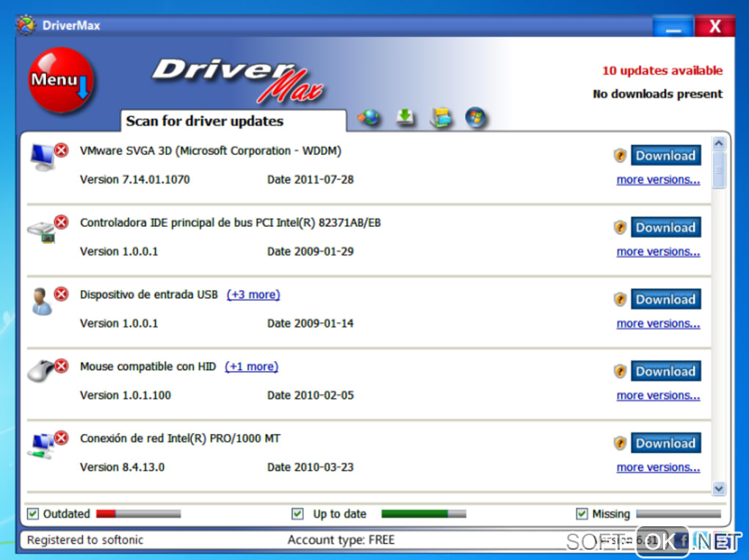Click Account type: FREE status text
Viewport: 749px width, 560px height.
[x=341, y=540]
